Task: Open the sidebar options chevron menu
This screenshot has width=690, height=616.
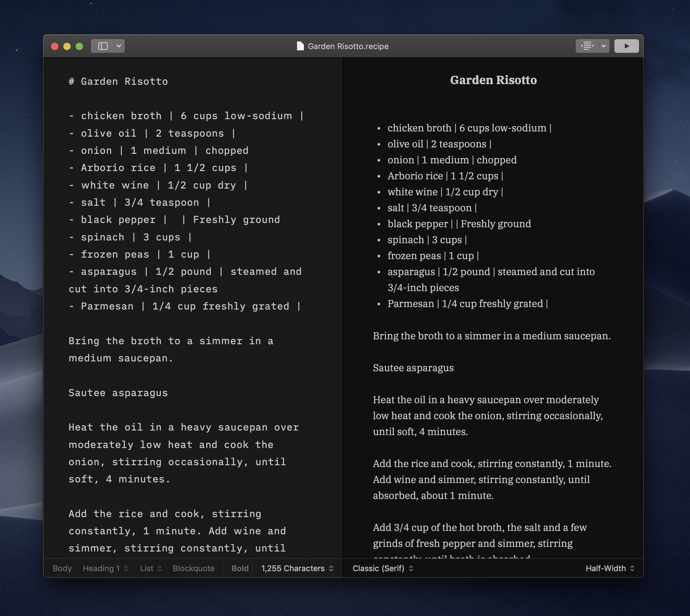Action: pyautogui.click(x=119, y=46)
